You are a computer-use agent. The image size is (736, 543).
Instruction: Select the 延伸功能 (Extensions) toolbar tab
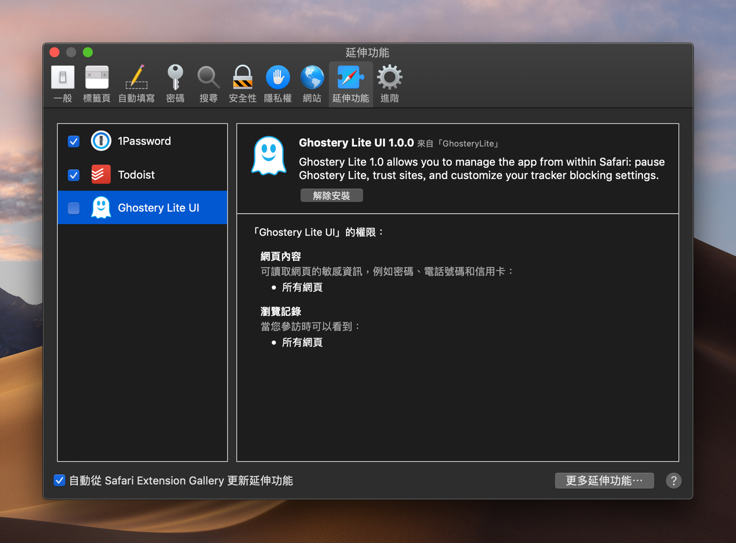coord(351,84)
